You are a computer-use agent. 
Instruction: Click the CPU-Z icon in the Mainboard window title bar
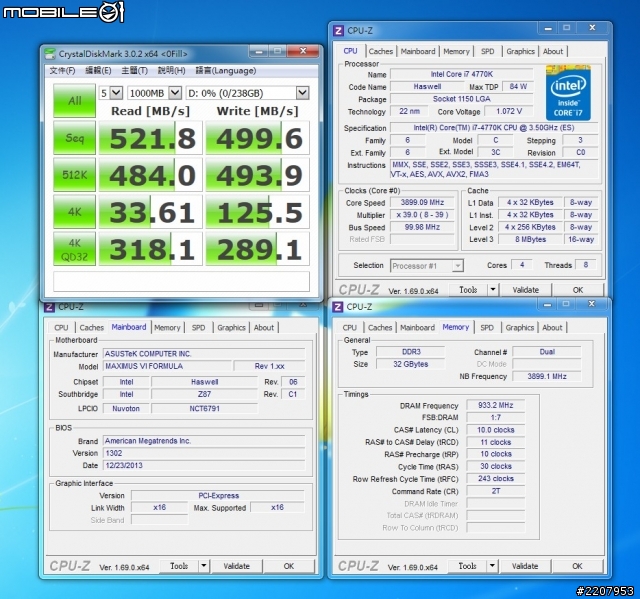coord(49,307)
